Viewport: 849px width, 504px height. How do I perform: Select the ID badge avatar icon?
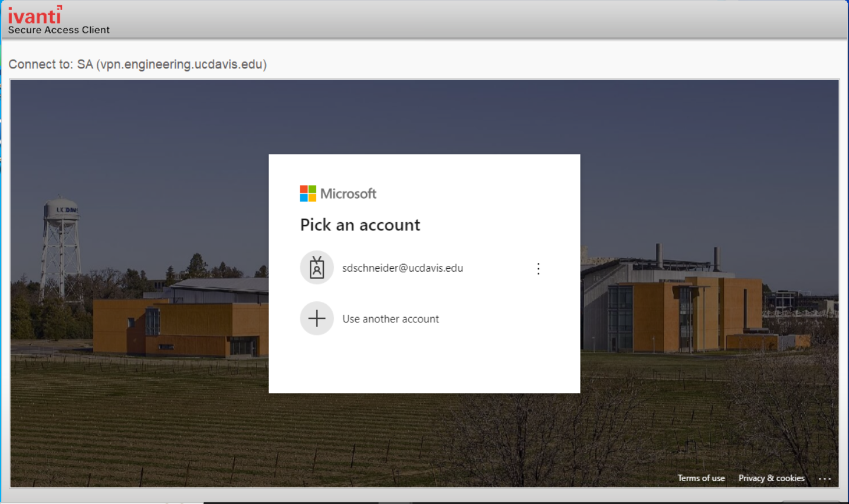(317, 268)
